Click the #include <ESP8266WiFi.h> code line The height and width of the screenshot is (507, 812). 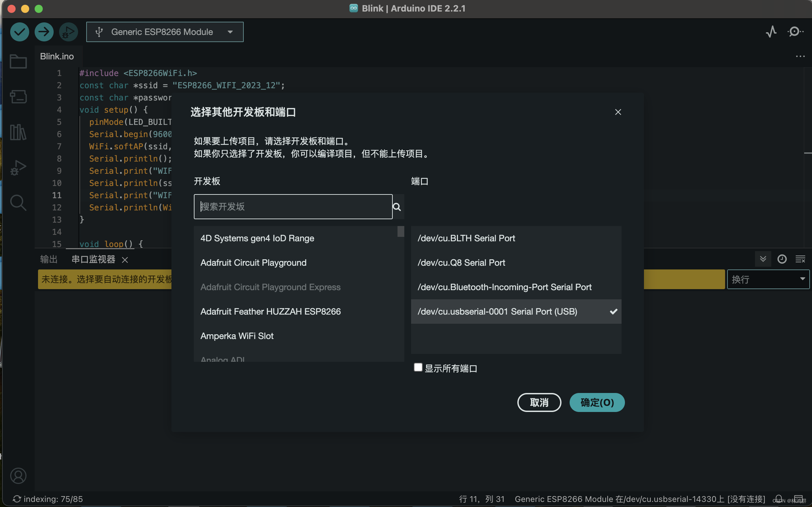pyautogui.click(x=138, y=73)
